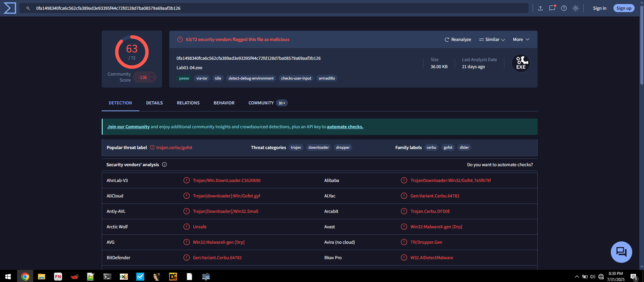Toggle the light/dark theme sun icon
Screen dimensions: 644x282
576,8
